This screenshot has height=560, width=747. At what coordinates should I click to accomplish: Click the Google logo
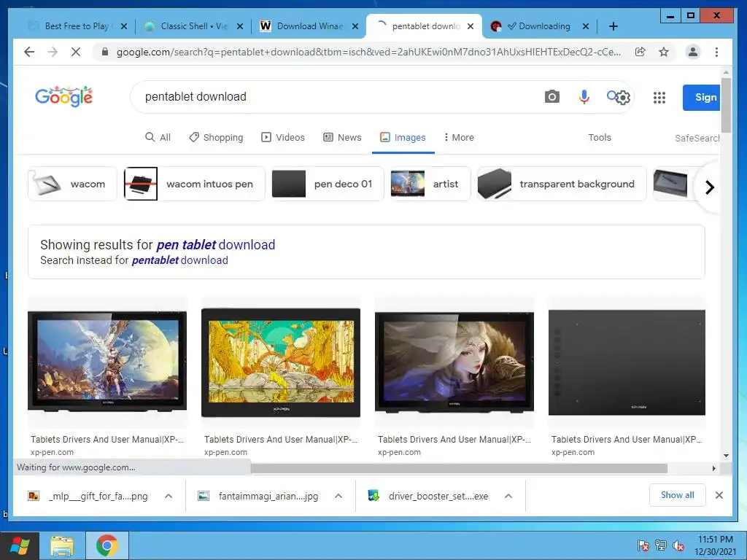tap(64, 97)
